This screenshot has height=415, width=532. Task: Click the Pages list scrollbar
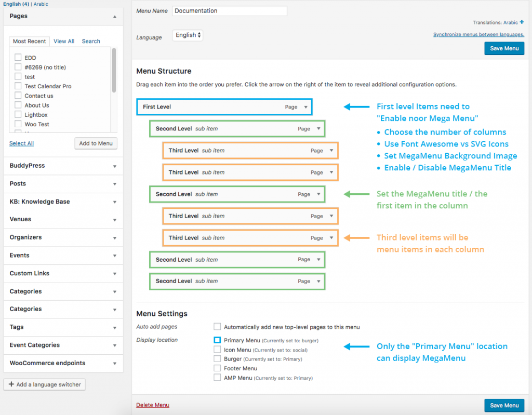[x=114, y=70]
